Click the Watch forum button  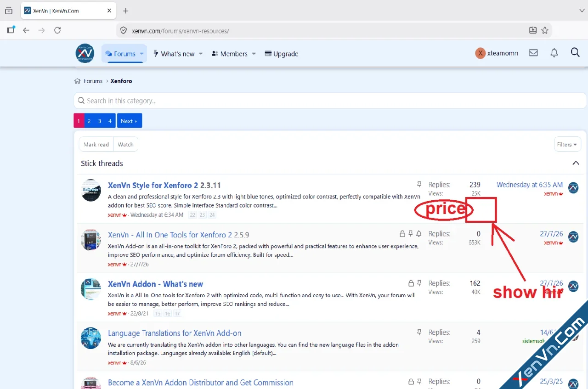126,144
